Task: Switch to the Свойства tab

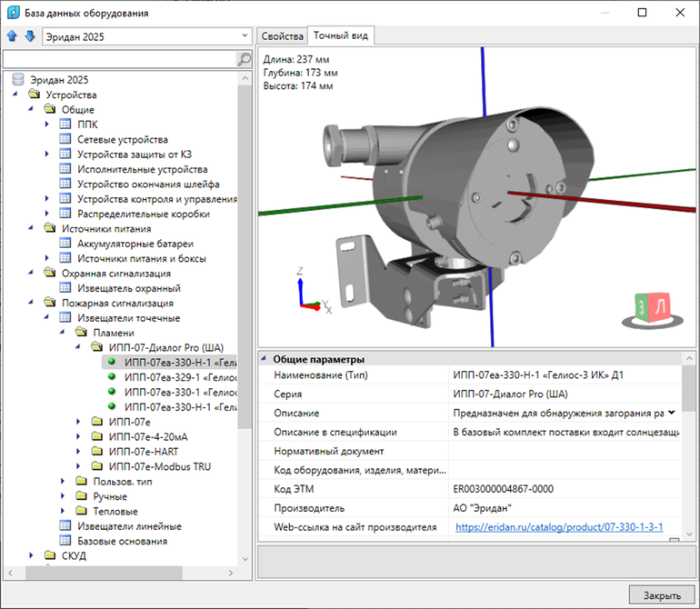Action: [x=282, y=36]
